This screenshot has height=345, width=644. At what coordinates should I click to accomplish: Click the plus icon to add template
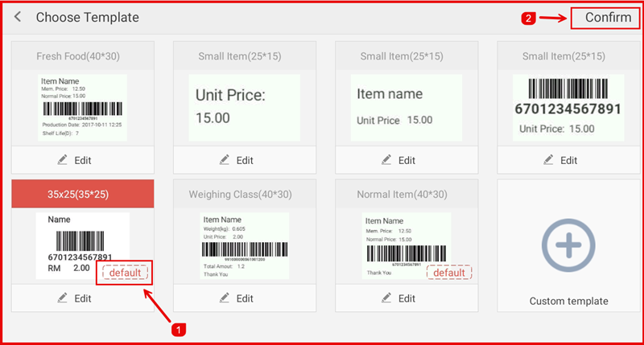[x=568, y=247]
